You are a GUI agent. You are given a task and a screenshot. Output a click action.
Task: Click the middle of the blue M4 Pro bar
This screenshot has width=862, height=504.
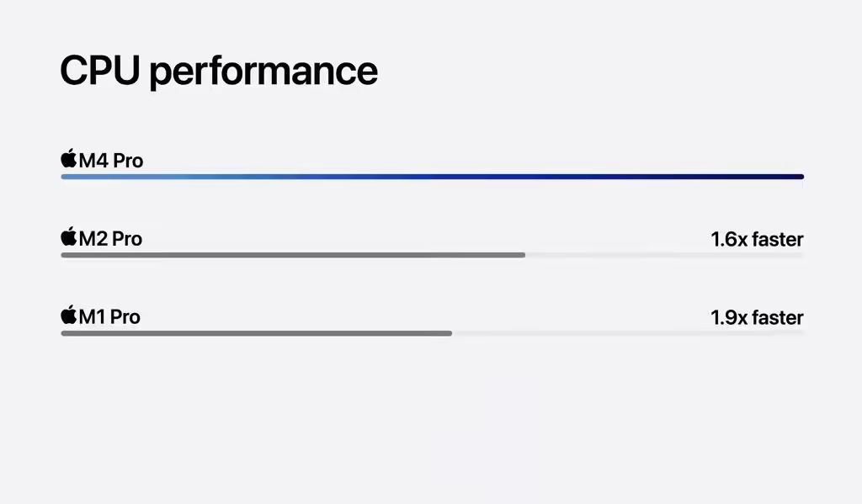tap(432, 177)
